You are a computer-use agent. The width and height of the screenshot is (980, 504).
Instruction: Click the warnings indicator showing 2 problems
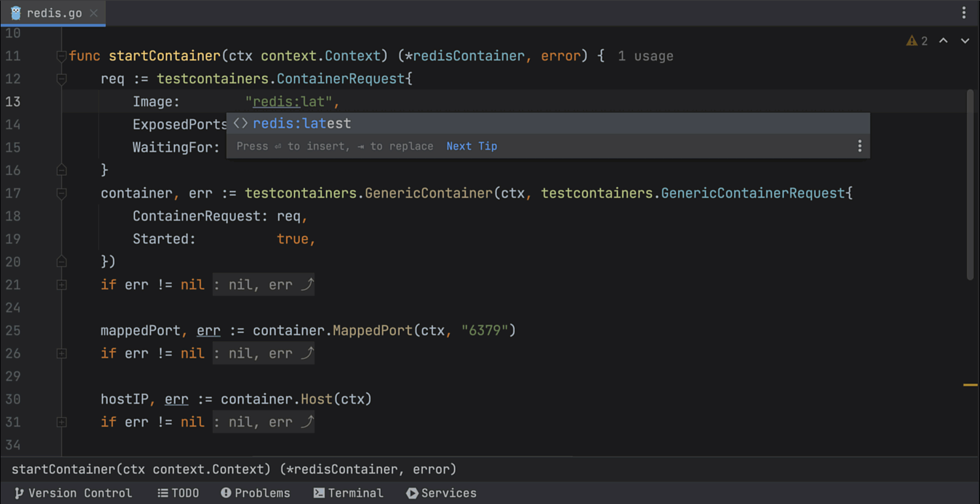tap(917, 41)
